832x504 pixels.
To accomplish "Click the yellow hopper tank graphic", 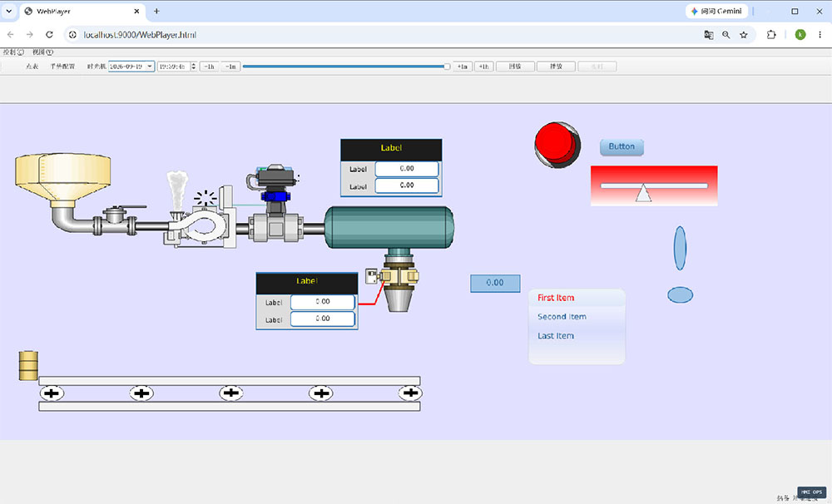I will (x=62, y=177).
